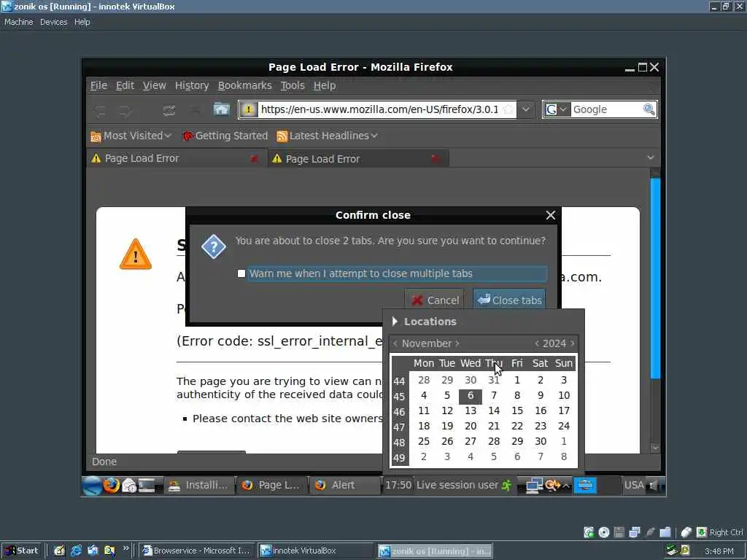Image resolution: width=747 pixels, height=560 pixels.
Task: Go to previous year arrow beside 2024
Action: pyautogui.click(x=537, y=343)
